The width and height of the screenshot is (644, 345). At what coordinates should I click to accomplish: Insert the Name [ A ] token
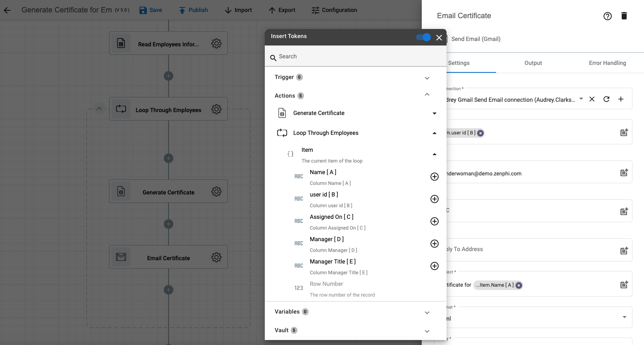coord(435,177)
